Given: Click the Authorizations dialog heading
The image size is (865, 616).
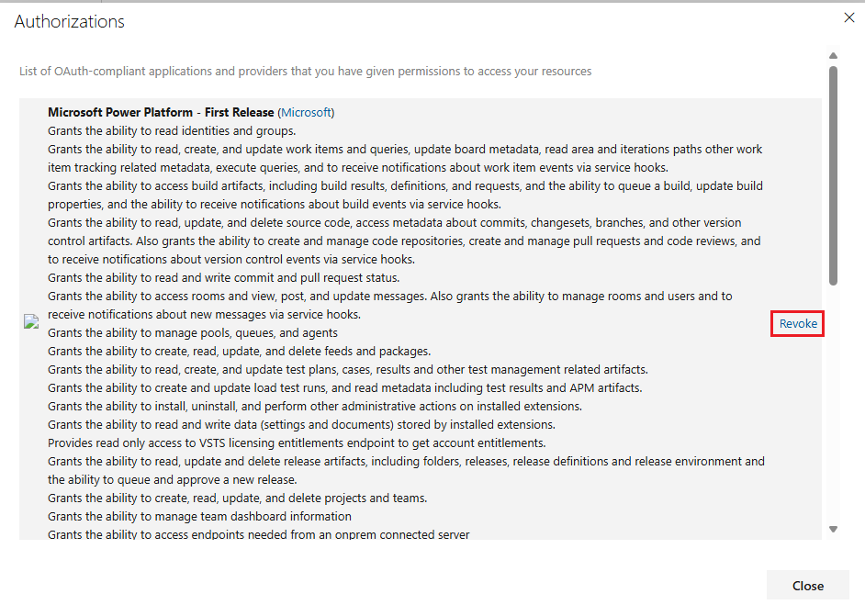Looking at the screenshot, I should [70, 21].
